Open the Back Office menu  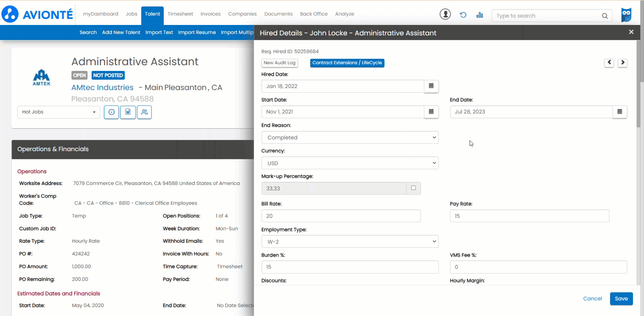[x=314, y=14]
